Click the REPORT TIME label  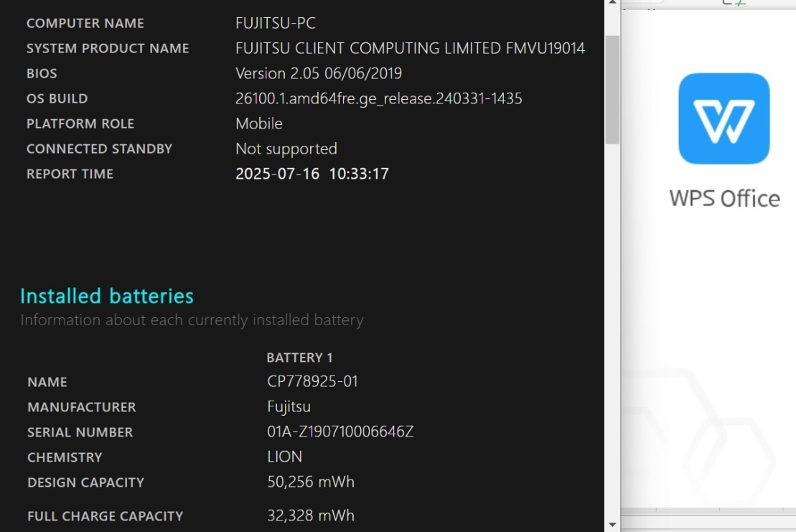(x=70, y=174)
